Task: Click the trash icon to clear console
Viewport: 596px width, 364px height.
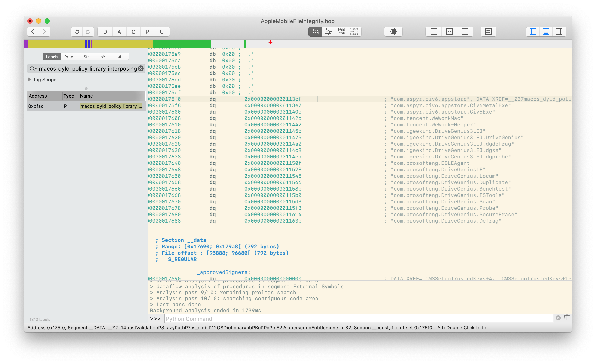Action: click(x=567, y=318)
